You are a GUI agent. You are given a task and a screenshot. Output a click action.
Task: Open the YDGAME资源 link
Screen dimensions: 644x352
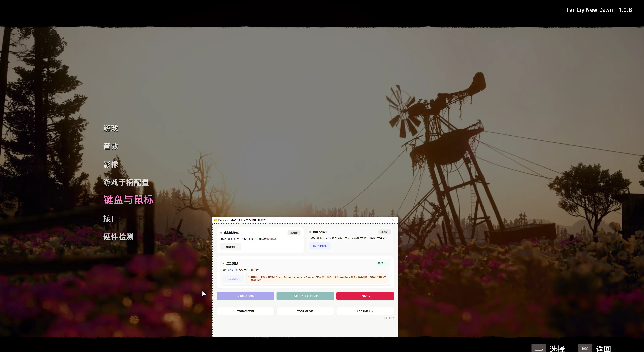[x=305, y=311]
